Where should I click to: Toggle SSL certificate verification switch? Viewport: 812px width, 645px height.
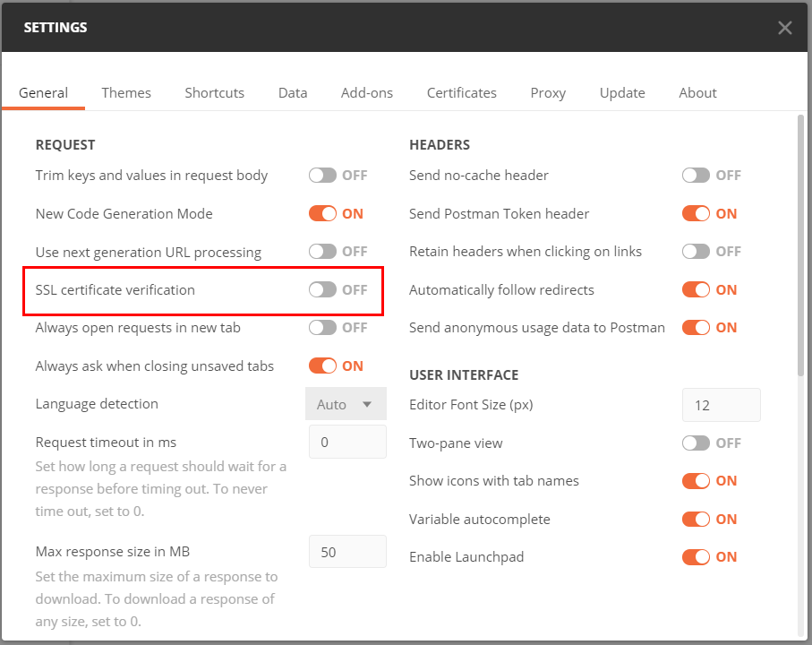click(x=322, y=289)
